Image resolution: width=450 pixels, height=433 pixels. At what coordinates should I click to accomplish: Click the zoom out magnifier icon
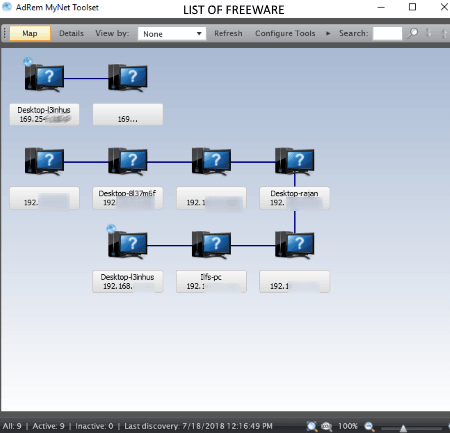point(369,426)
